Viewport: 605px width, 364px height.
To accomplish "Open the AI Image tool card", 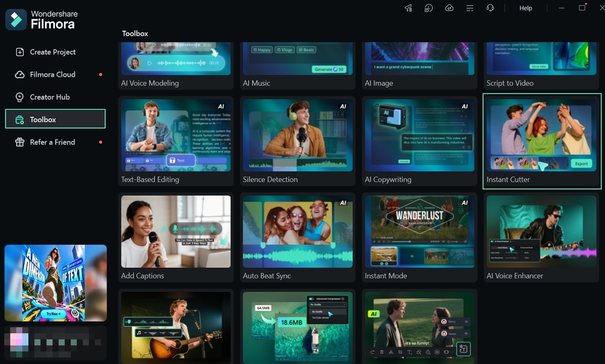I will click(x=420, y=66).
